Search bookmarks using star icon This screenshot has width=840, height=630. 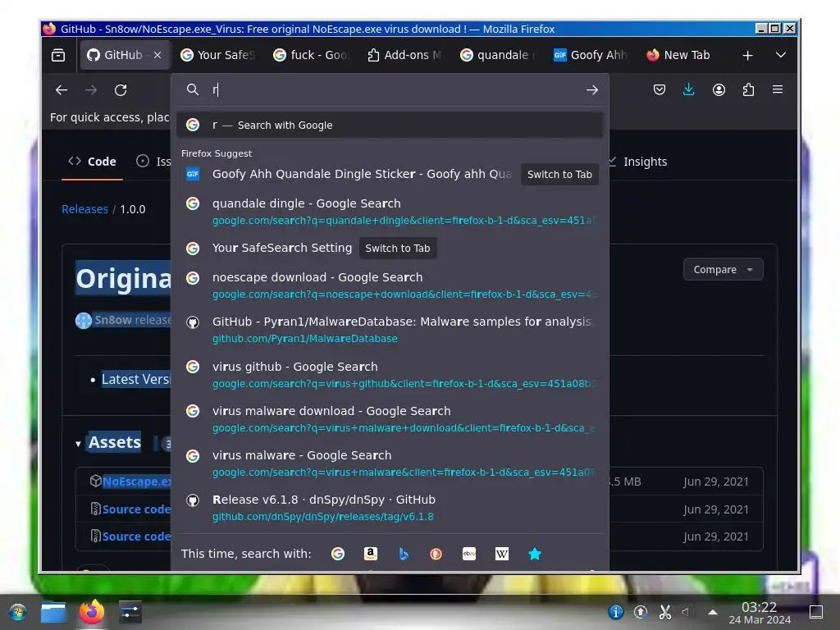point(535,554)
